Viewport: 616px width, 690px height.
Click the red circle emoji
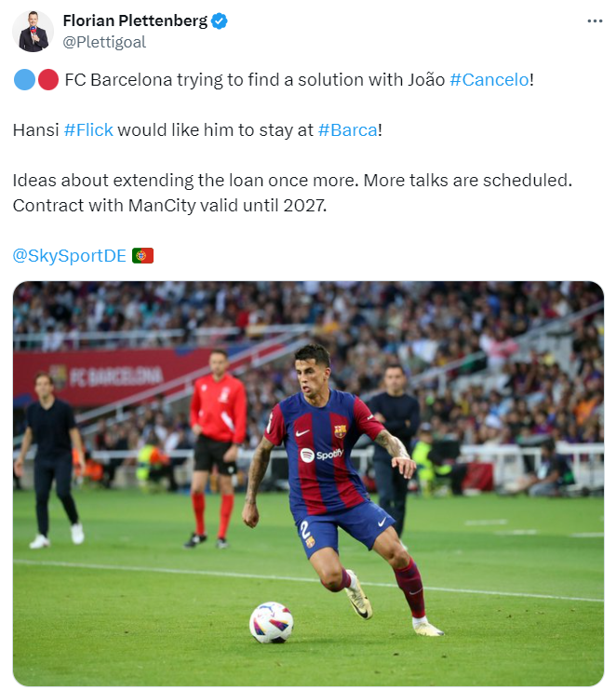click(48, 80)
